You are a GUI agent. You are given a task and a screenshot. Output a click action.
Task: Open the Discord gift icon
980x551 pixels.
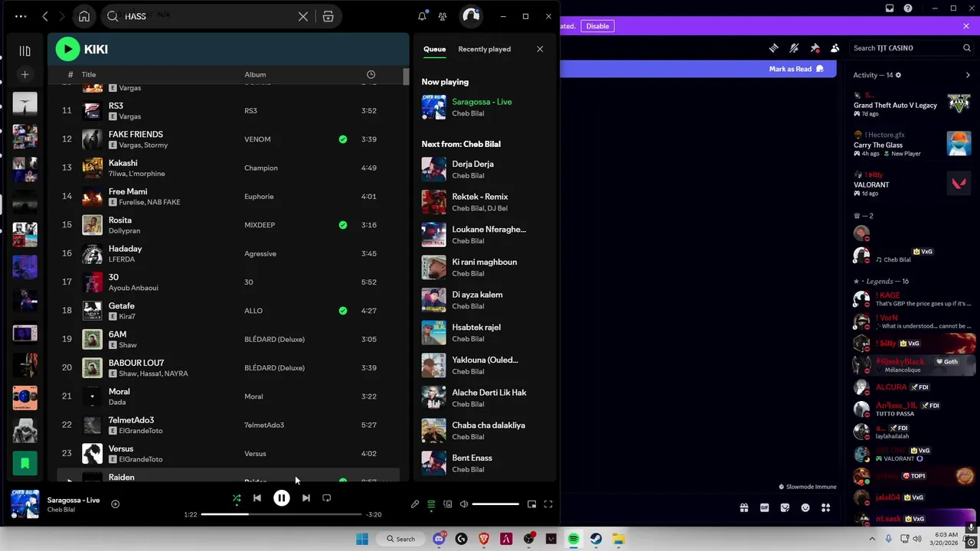[x=743, y=507]
